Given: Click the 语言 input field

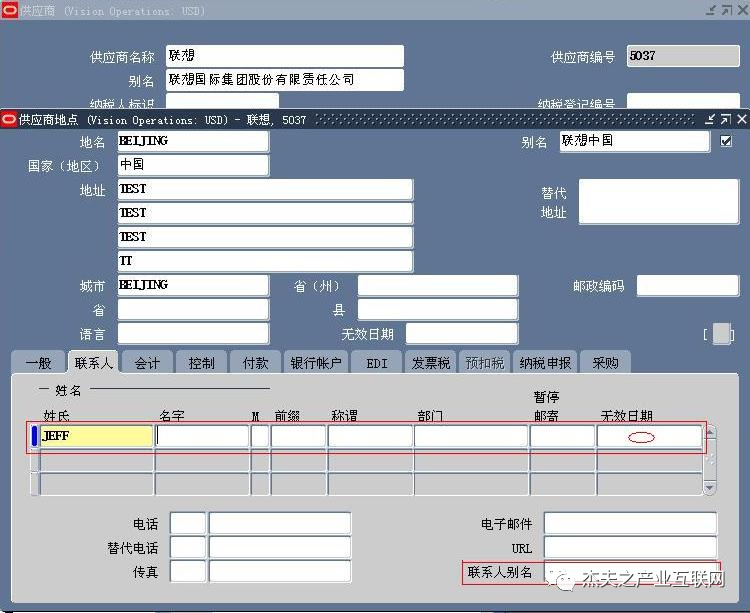Looking at the screenshot, I should pos(193,333).
